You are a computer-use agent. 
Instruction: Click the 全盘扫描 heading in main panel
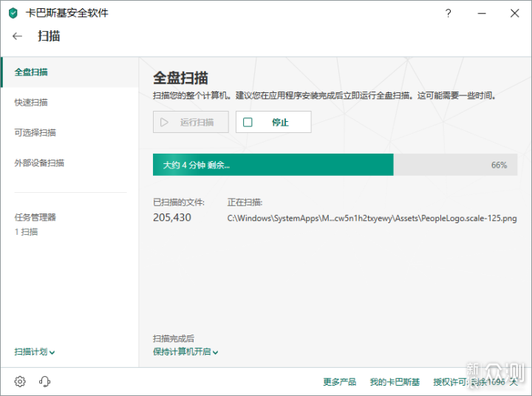(180, 78)
